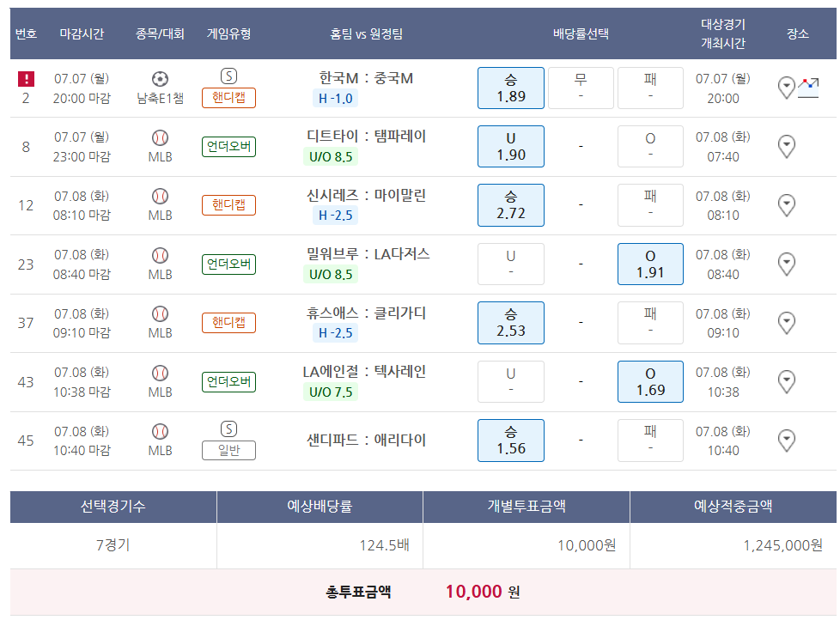Click the red alert icon on match 2
The image size is (840, 626).
tap(26, 79)
